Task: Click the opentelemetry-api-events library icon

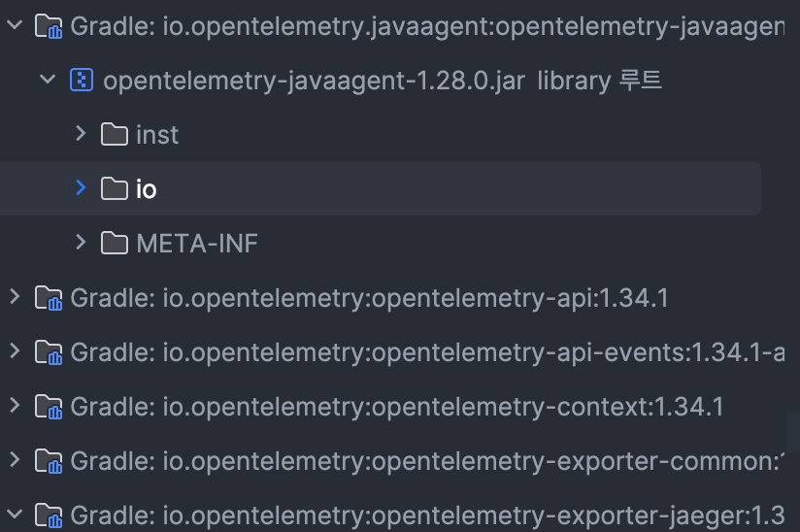Action: [x=49, y=351]
